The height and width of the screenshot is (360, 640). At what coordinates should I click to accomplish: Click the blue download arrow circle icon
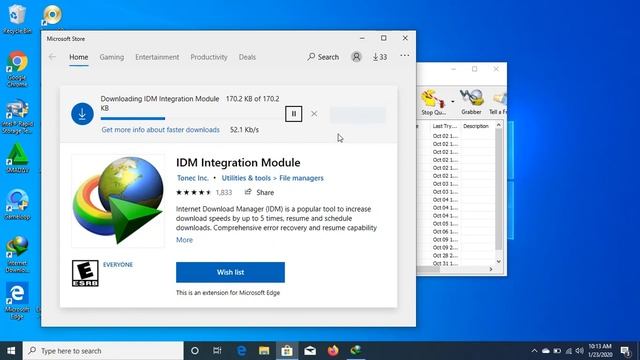click(x=82, y=114)
